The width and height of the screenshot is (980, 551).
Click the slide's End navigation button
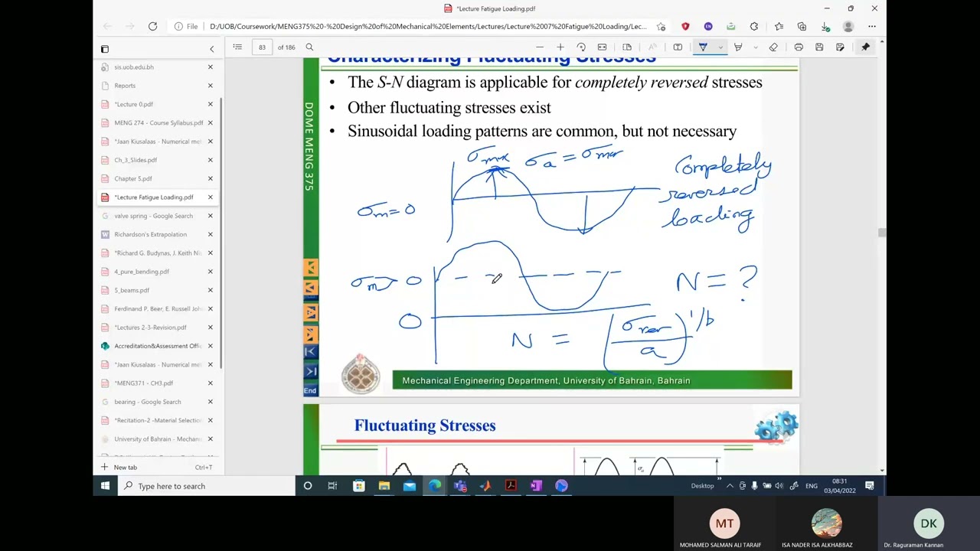[x=310, y=390]
